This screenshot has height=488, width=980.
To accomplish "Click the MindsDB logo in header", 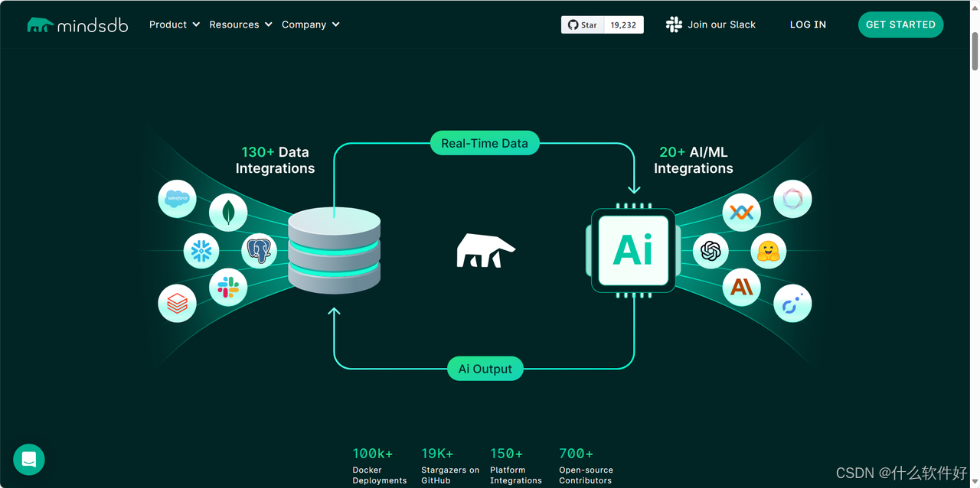I will [77, 24].
